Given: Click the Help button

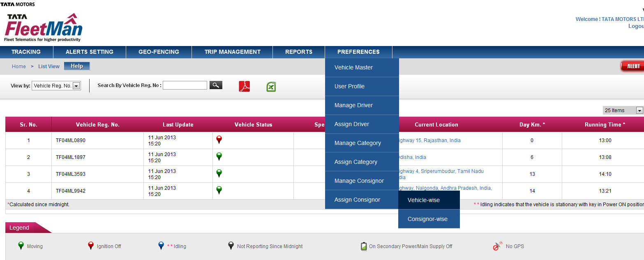Looking at the screenshot, I should click(77, 66).
